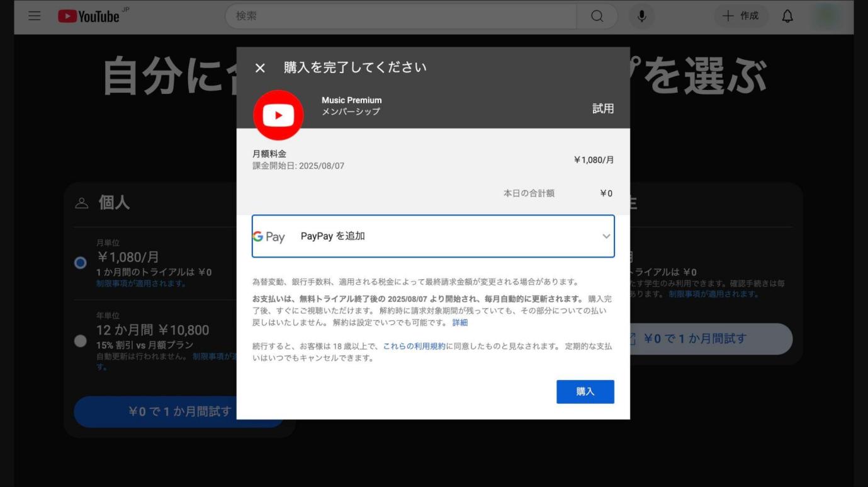Click the 課金開始日: 2025/08/07 text
The width and height of the screenshot is (868, 487).
298,166
